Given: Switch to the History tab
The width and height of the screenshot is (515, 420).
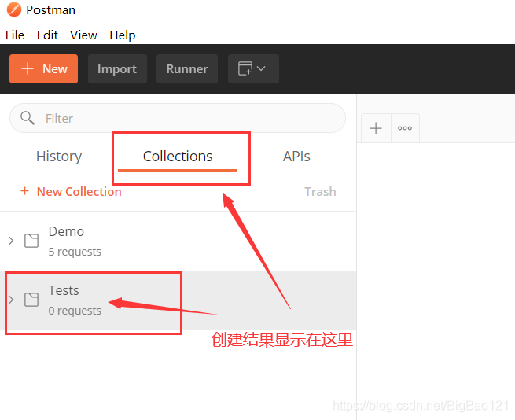Looking at the screenshot, I should point(59,157).
